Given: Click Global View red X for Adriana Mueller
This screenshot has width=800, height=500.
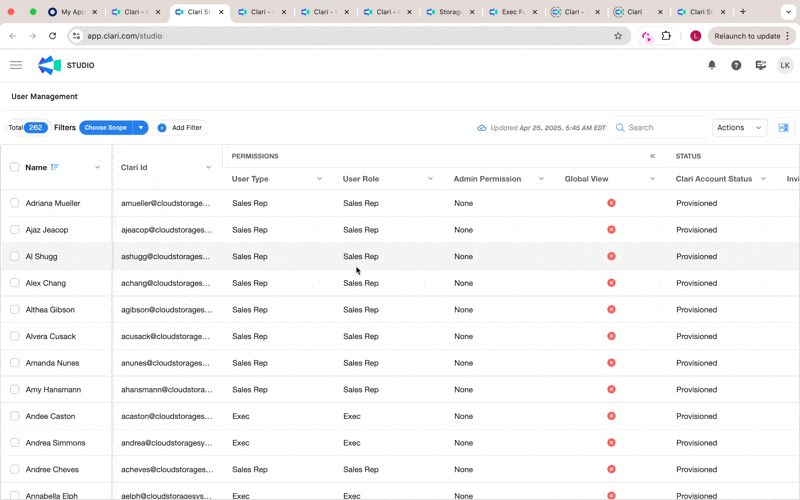Looking at the screenshot, I should (x=611, y=203).
